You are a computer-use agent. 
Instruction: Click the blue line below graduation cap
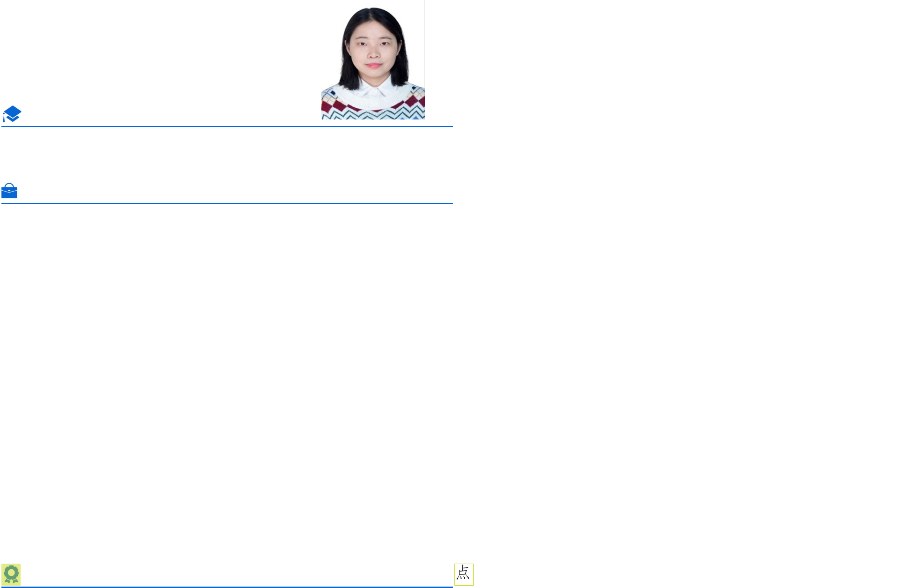(x=227, y=127)
